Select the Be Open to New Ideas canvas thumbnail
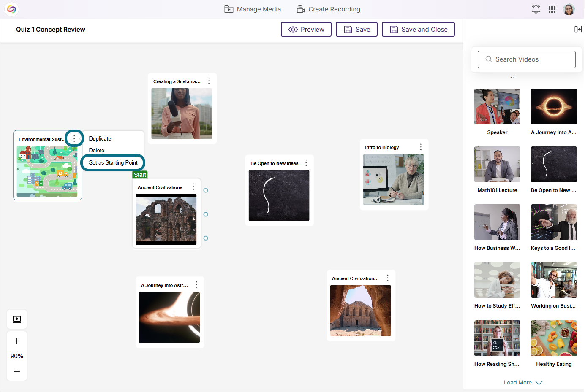The width and height of the screenshot is (585, 392). coord(279,195)
